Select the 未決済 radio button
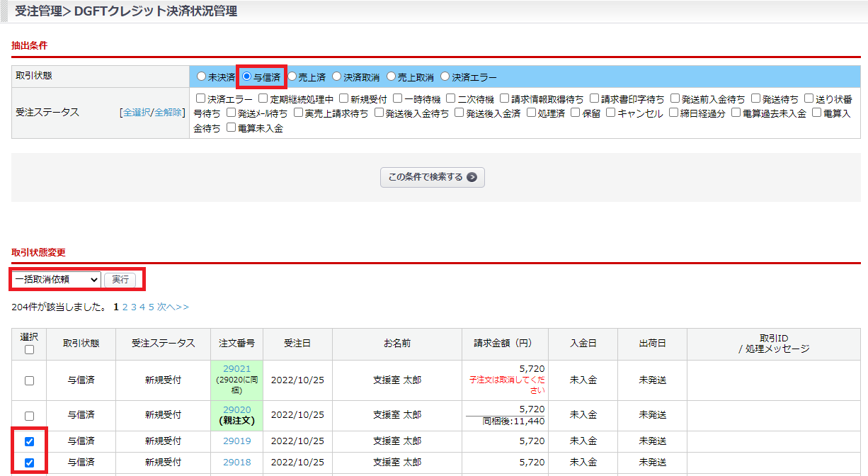 [202, 76]
